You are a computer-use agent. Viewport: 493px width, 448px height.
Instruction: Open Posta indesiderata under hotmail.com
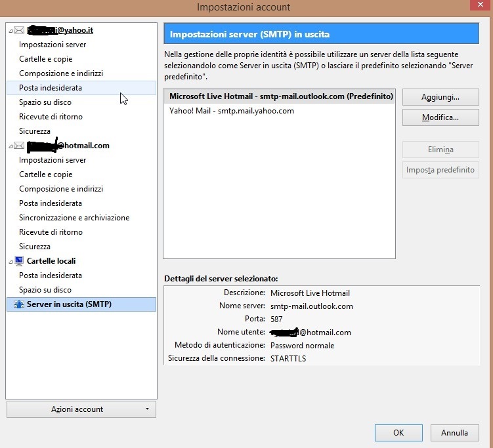(x=51, y=203)
